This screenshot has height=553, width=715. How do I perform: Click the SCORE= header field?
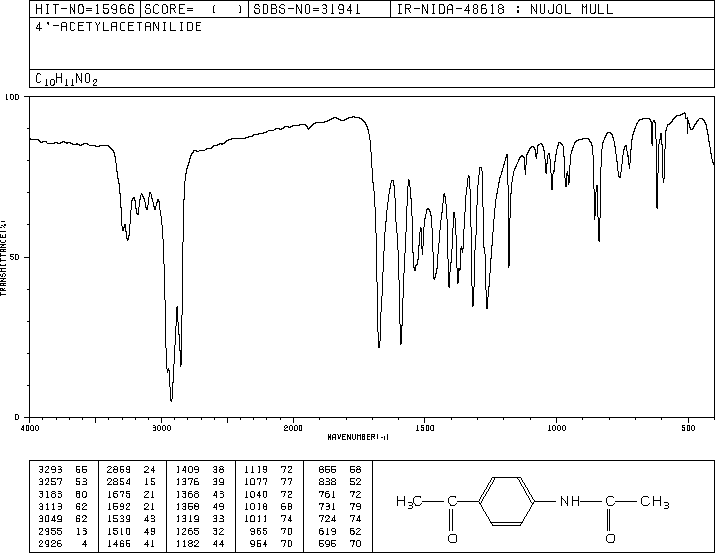click(194, 9)
